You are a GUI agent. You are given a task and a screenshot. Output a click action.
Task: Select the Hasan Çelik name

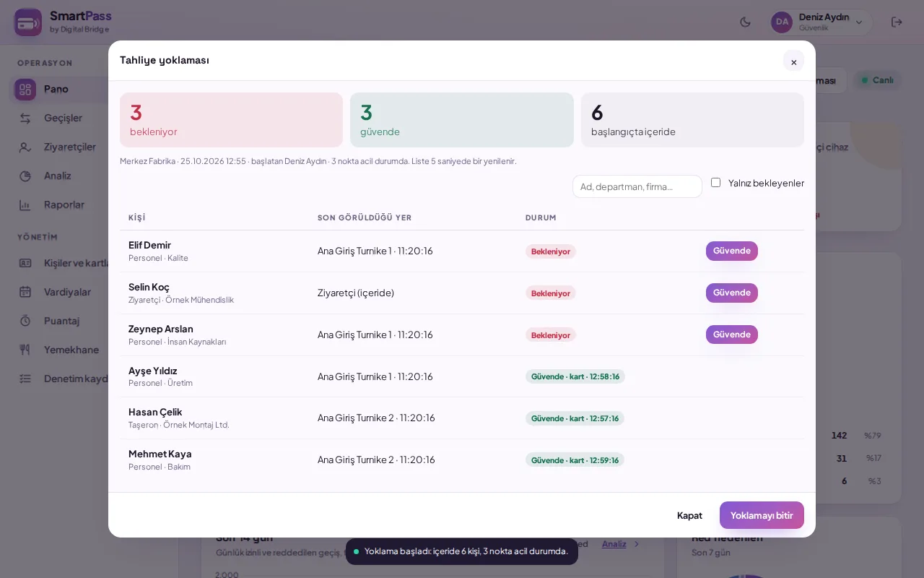(155, 412)
